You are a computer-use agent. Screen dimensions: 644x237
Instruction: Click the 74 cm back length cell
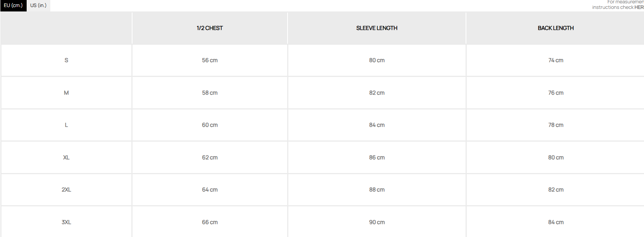click(x=556, y=60)
